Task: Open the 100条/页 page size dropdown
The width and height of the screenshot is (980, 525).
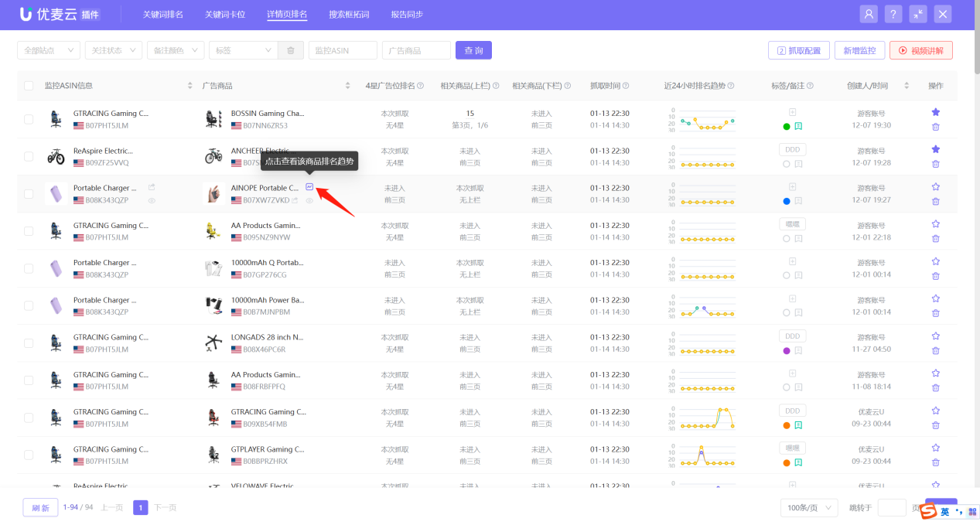Action: [809, 508]
